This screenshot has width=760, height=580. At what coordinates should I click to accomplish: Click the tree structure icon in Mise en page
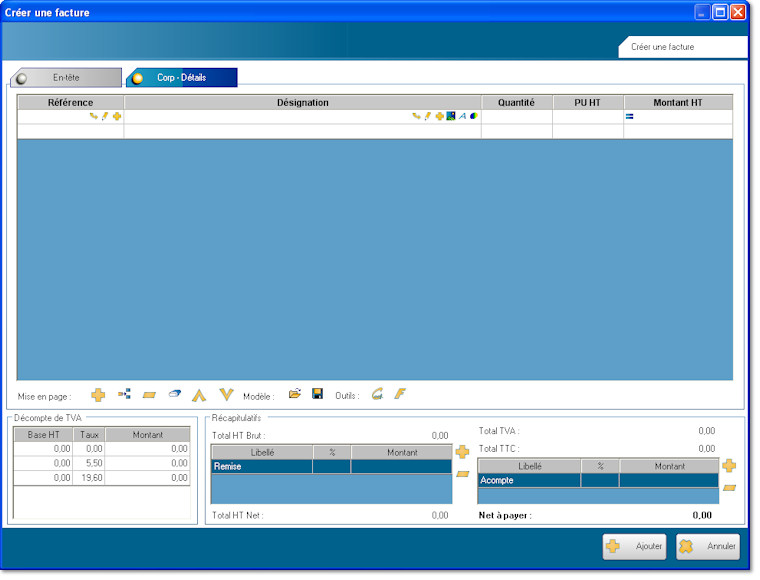point(124,395)
